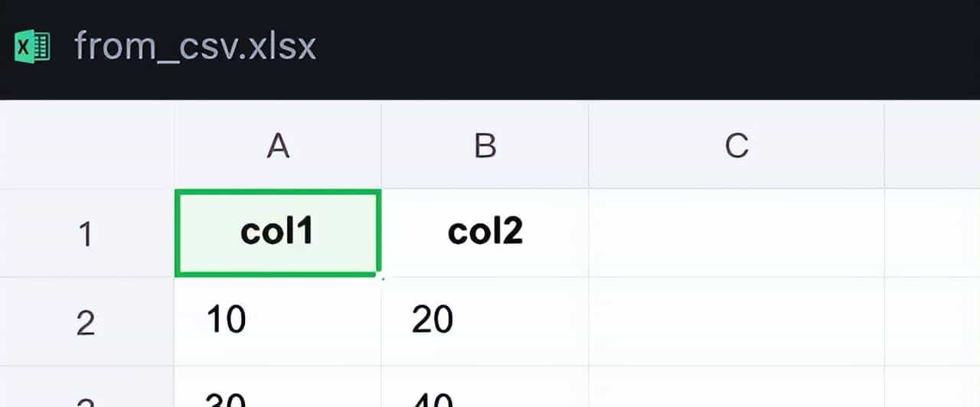Select row 2 header
The image size is (980, 407).
tap(87, 322)
